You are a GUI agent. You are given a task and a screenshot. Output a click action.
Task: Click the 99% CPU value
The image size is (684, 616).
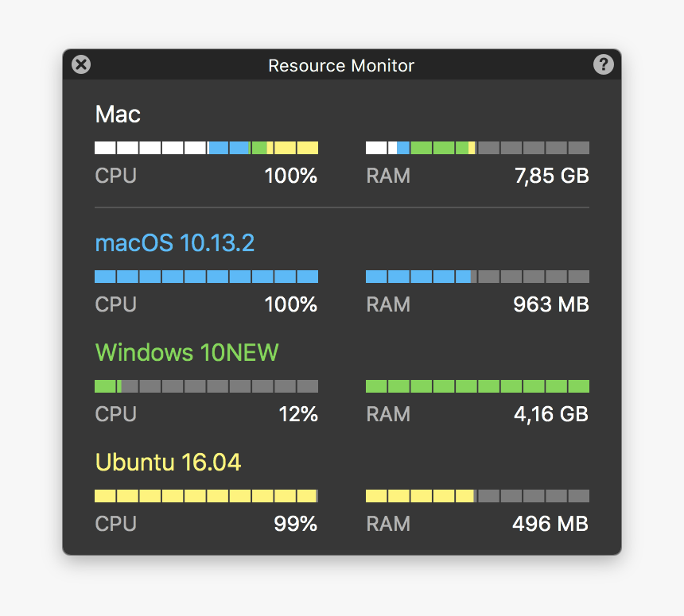coord(296,524)
